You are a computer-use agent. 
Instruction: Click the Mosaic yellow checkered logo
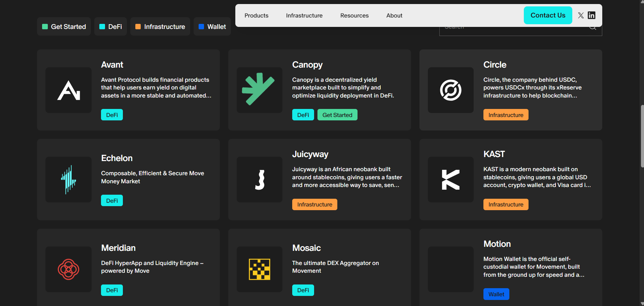pos(260,269)
